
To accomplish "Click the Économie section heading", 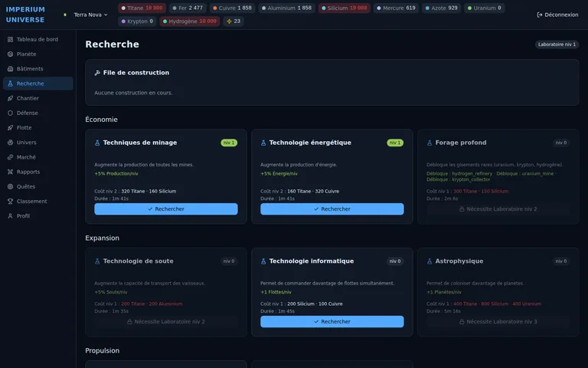I will pyautogui.click(x=101, y=120).
